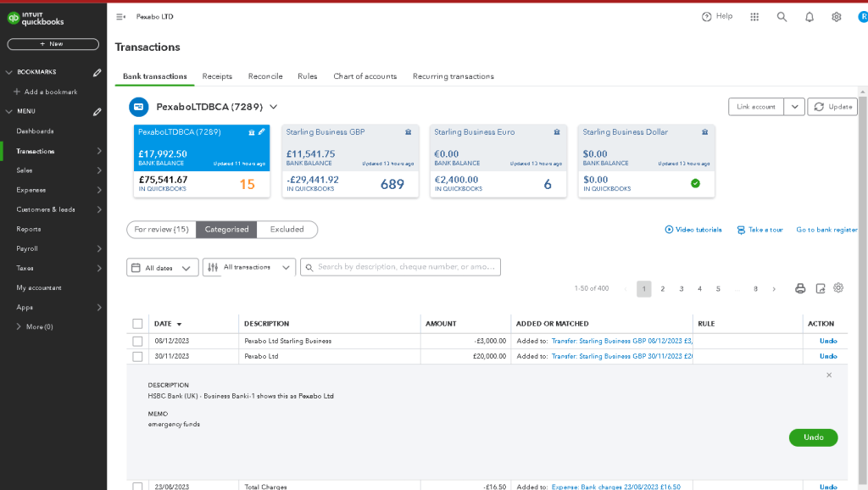
Task: Select all transactions header checkbox
Action: (x=137, y=324)
